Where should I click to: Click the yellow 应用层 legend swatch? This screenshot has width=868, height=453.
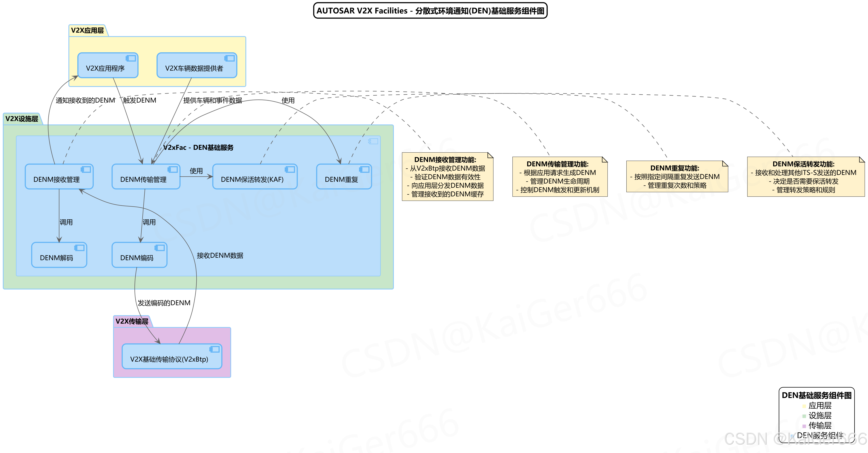(804, 406)
